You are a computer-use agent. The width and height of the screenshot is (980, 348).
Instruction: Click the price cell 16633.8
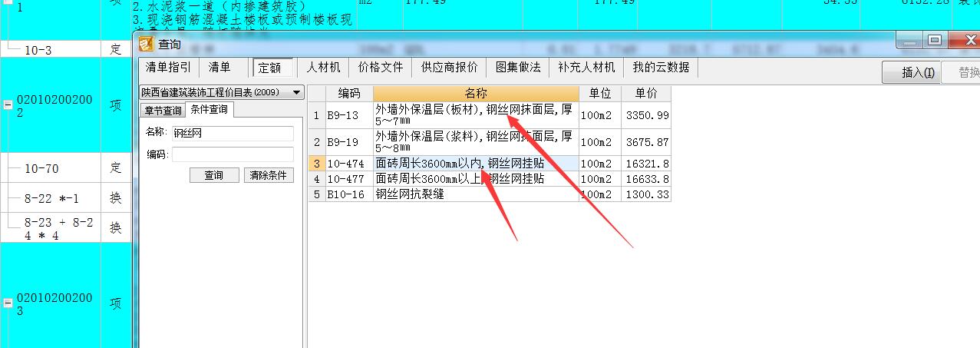[x=646, y=179]
